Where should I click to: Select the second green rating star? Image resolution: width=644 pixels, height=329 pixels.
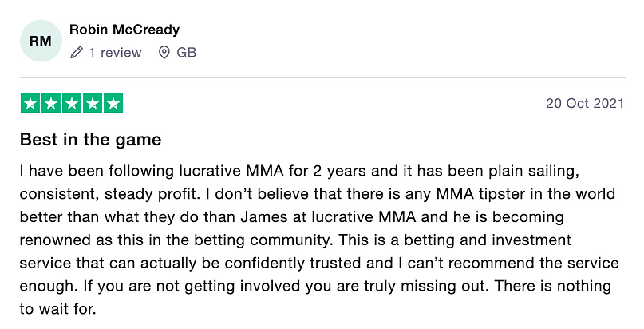click(51, 103)
